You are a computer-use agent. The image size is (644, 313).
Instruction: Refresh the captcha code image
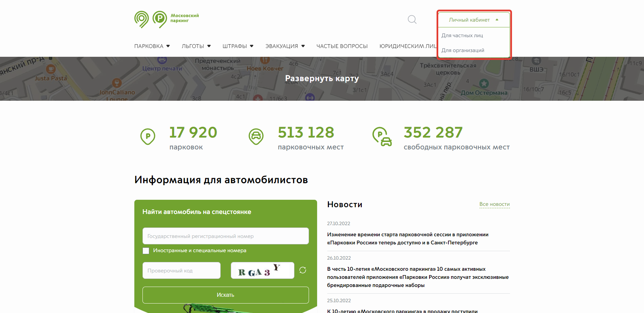tap(303, 270)
